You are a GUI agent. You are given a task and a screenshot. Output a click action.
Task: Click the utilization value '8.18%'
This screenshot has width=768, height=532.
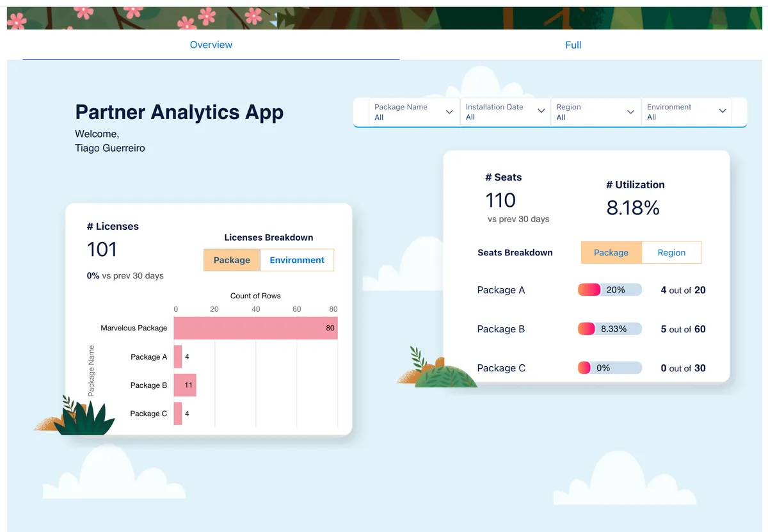click(633, 208)
